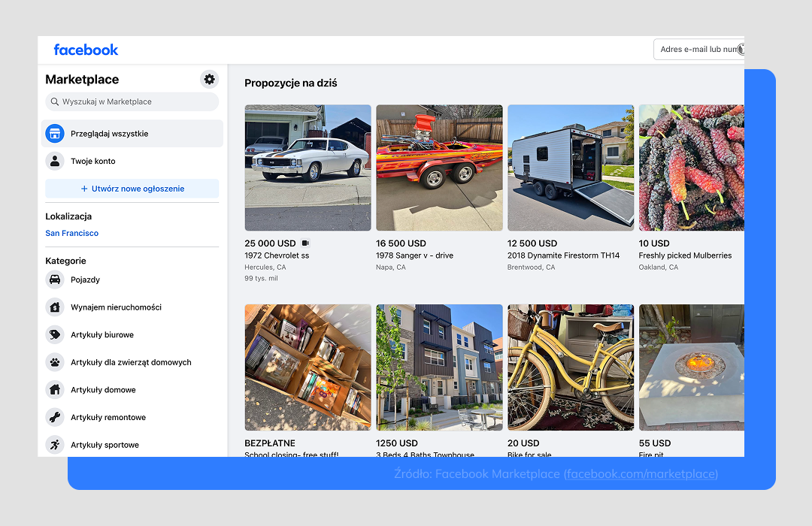The image size is (812, 526).
Task: Click the Pojazdy car icon
Action: (54, 280)
